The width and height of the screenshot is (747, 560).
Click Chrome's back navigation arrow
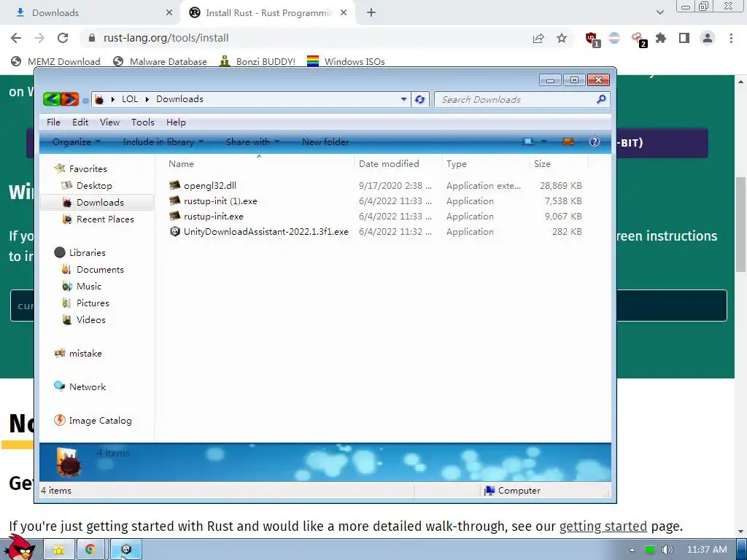pyautogui.click(x=16, y=38)
